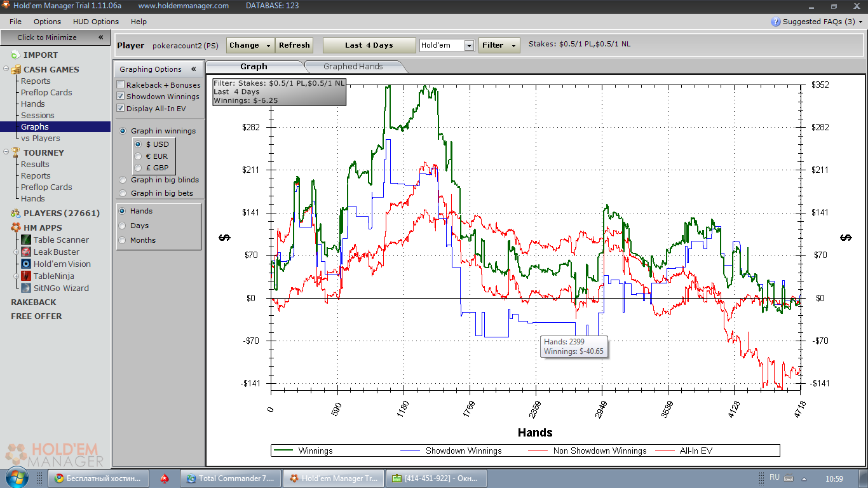Collapse the TOURNEY tree node
This screenshot has width=868, height=488.
pos(6,152)
